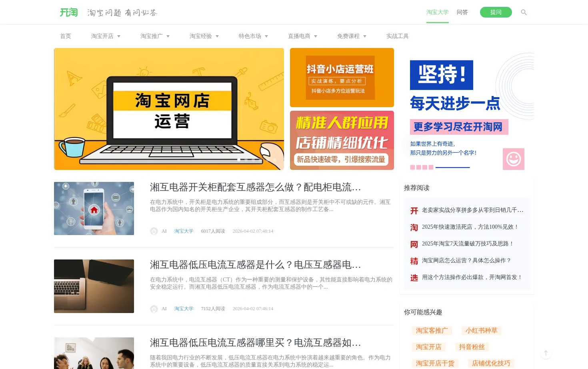Click the red 选 icon in the recommended list
This screenshot has height=369, width=588.
coord(414,278)
